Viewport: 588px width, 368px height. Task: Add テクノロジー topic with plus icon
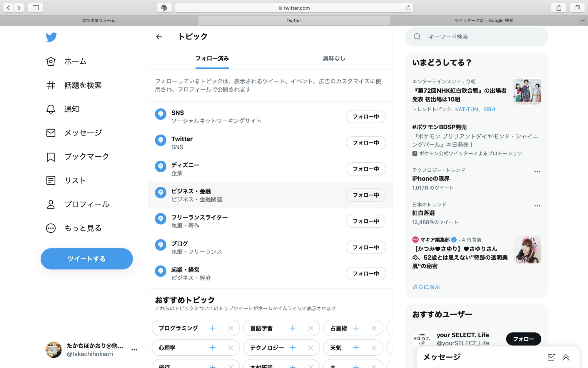point(293,348)
